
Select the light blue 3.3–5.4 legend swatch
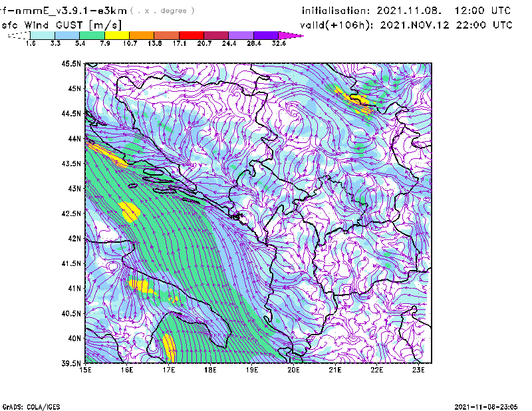[x=67, y=35]
